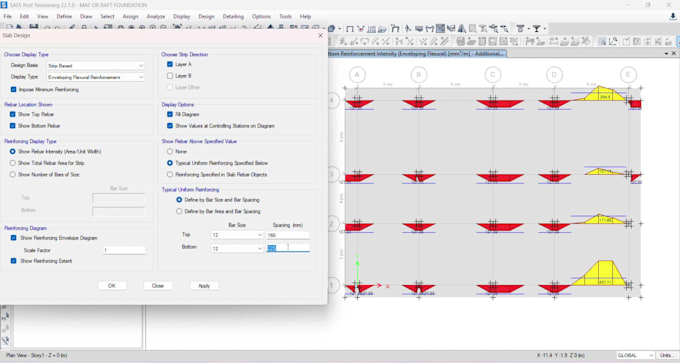Uncheck Show Top Rebar
The width and height of the screenshot is (680, 363).
13,114
